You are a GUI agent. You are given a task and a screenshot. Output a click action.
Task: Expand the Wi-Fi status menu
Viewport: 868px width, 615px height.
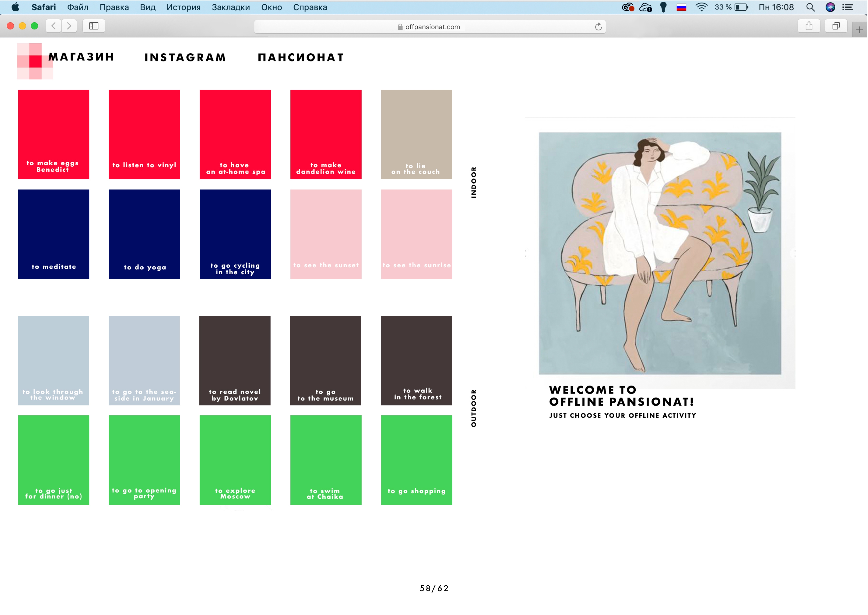point(701,7)
